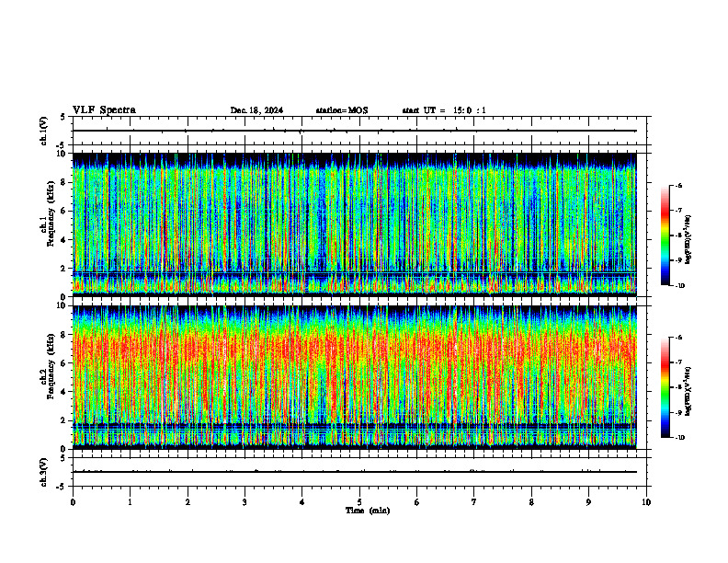Select the date text "Dec. 18, 2024"
This screenshot has width=728, height=563.
click(x=256, y=110)
